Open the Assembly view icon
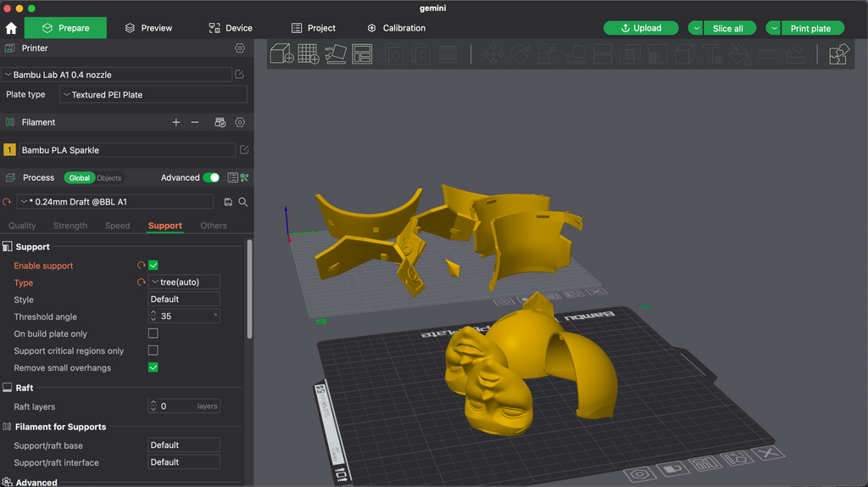This screenshot has width=868, height=487. point(838,54)
